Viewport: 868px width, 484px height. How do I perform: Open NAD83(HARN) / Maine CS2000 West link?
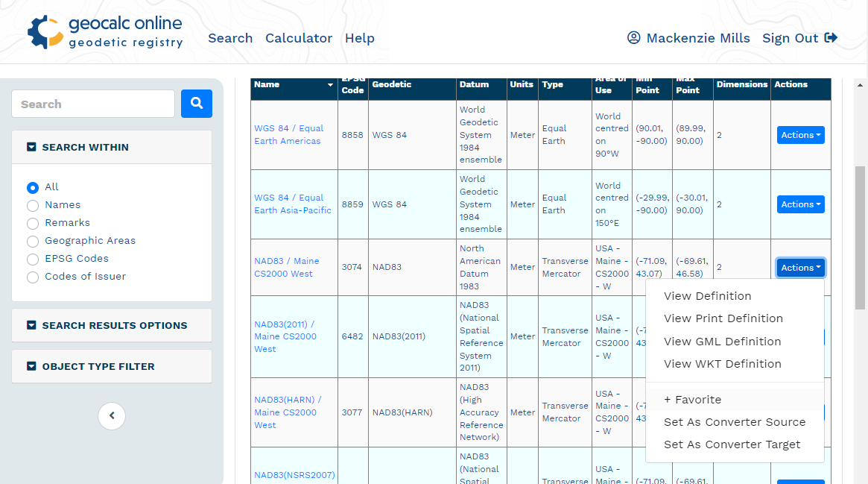(x=288, y=412)
